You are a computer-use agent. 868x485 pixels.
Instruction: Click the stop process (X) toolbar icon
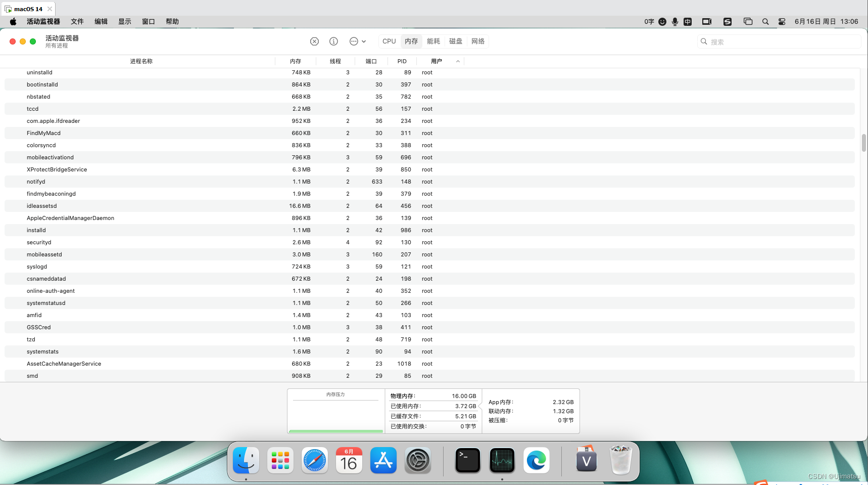tap(314, 41)
